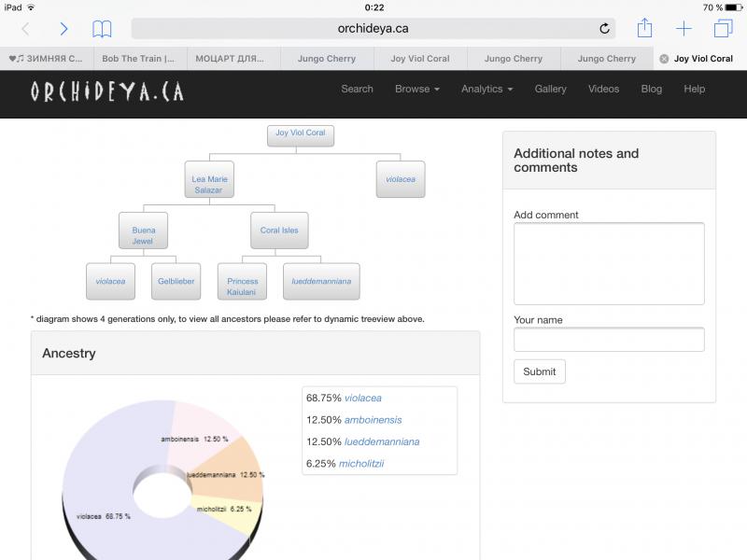Close the active Joy Viol Coral tab

point(664,59)
